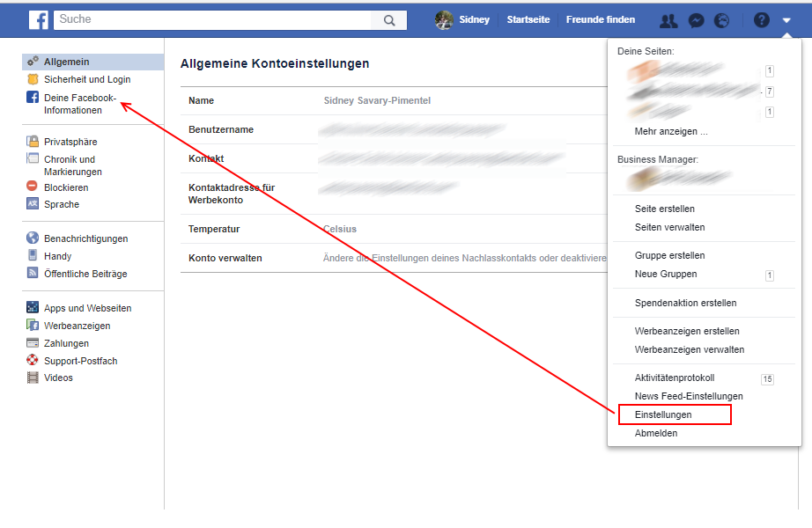Choose Gruppe erstellen from menu
The width and height of the screenshot is (812, 528).
click(x=669, y=255)
